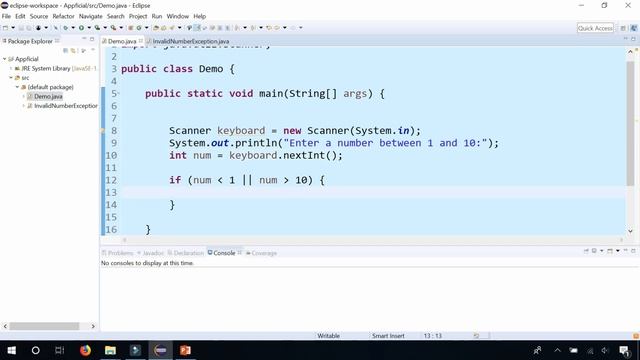
Task: Open the Project menu
Action: [x=138, y=16]
